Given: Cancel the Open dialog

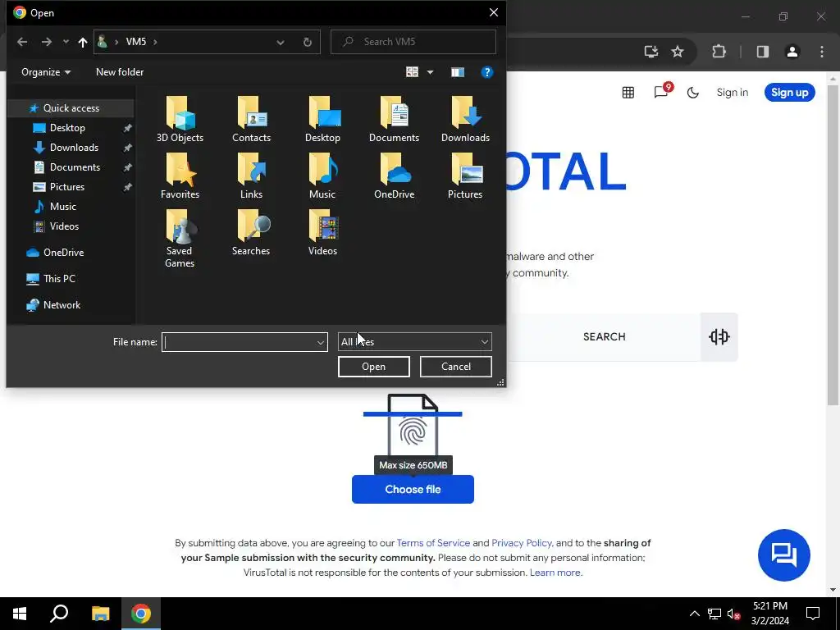Looking at the screenshot, I should (456, 367).
